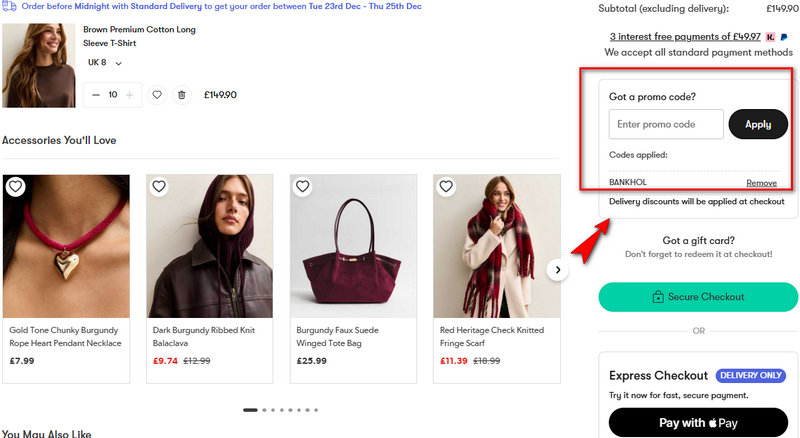The image size is (800, 438).
Task: Jump to the second carousel page dot
Action: pos(264,410)
